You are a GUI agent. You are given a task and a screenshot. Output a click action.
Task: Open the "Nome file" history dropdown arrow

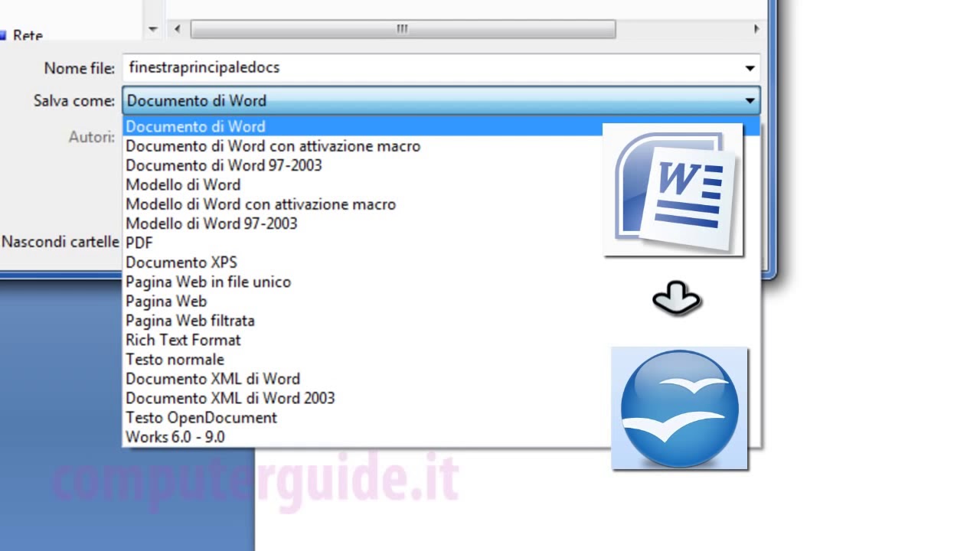(750, 68)
